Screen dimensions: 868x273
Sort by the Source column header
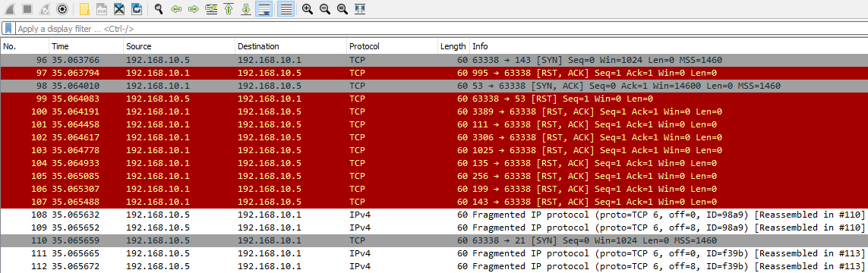(x=179, y=46)
